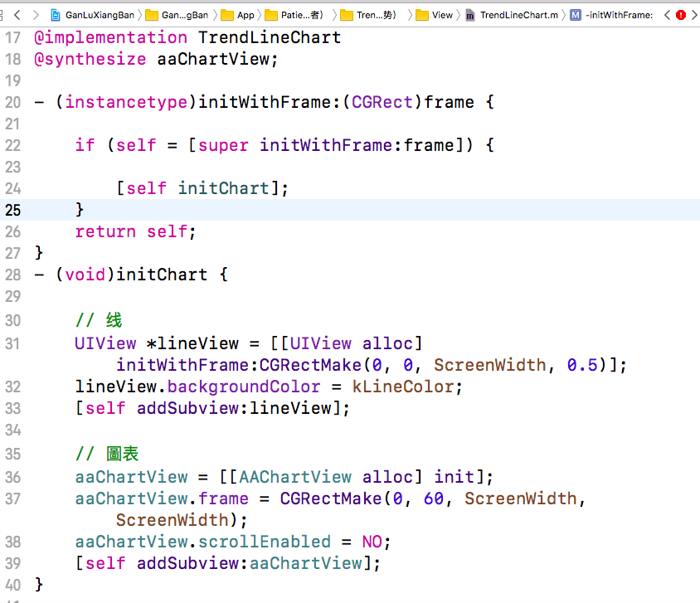
Task: Click the red error issue badge
Action: pos(682,12)
